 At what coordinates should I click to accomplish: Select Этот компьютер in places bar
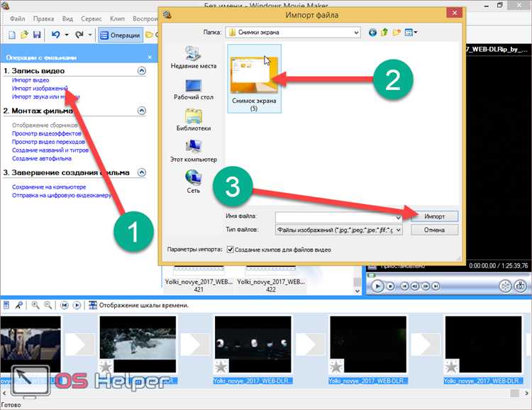tap(194, 151)
